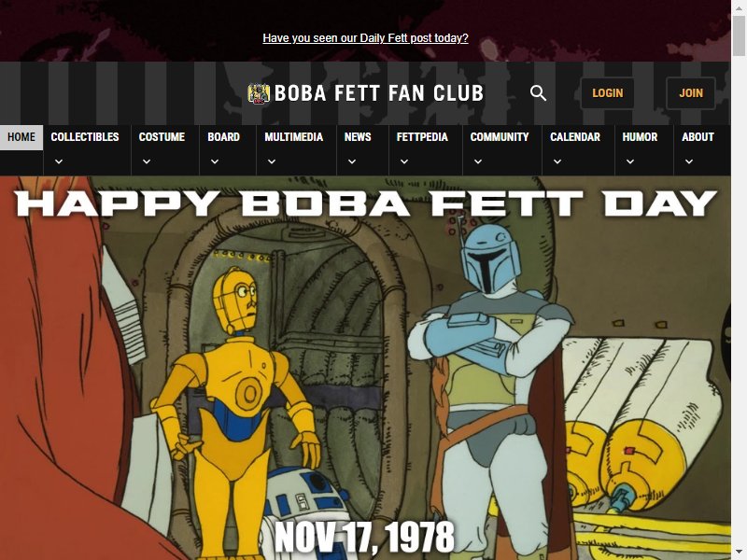Open the site search magnifier icon
This screenshot has height=560, width=747.
coord(538,92)
